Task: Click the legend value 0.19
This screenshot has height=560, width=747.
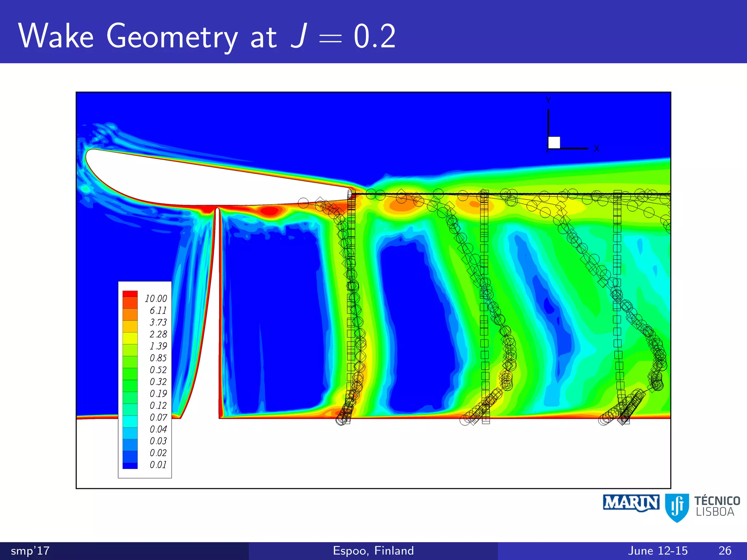Action: pyautogui.click(x=158, y=394)
